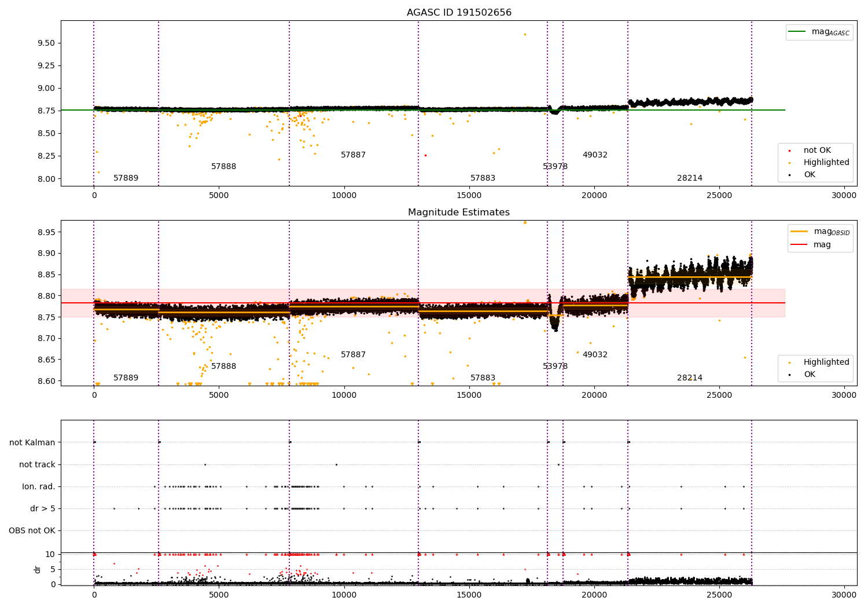This screenshot has width=868, height=608.
Task: Click the 8.70 y-axis tick in middle plot
Action: [x=46, y=339]
